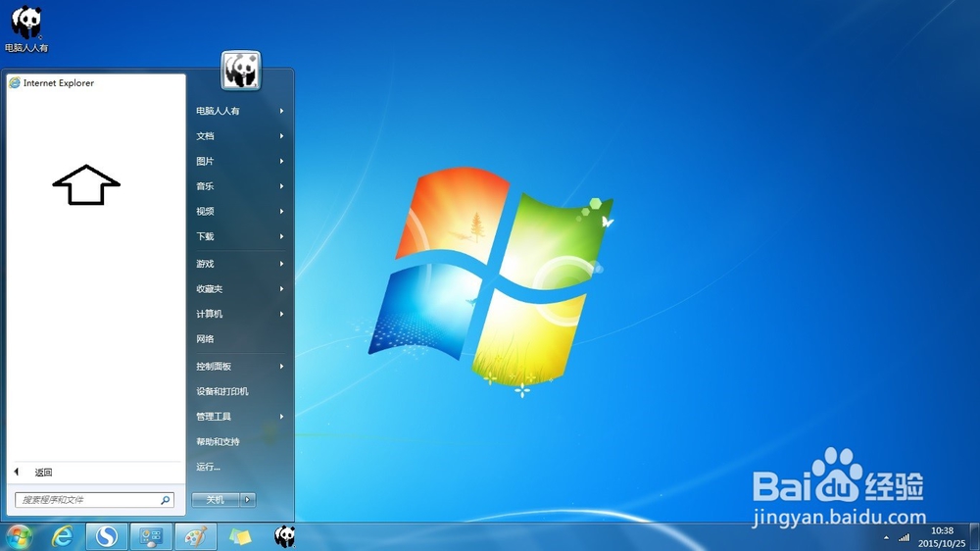Expand the 计算机 submenu arrow

coord(282,314)
